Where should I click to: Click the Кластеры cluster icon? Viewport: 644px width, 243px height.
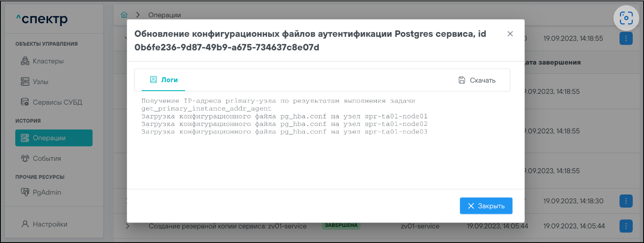pyautogui.click(x=25, y=61)
